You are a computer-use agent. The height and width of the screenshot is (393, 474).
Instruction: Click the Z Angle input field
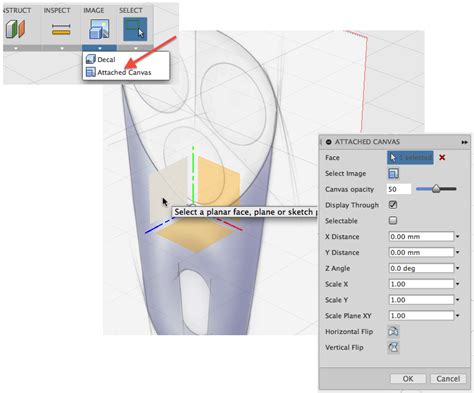coord(421,268)
